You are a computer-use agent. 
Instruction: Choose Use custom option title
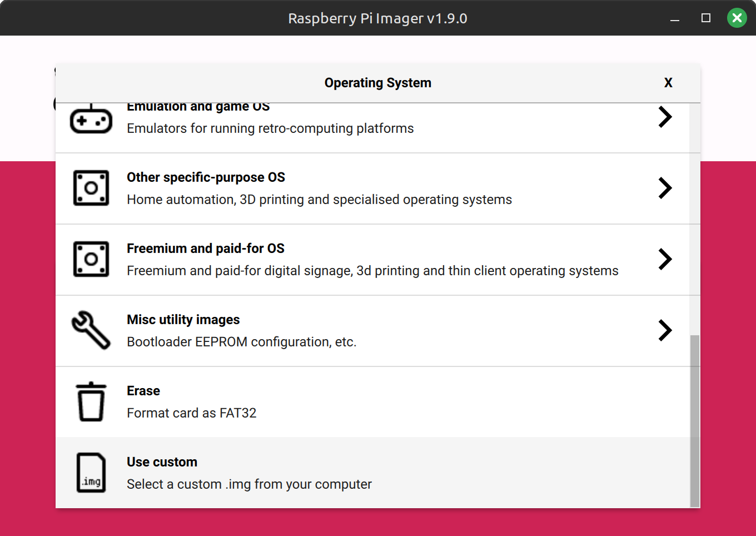click(x=162, y=462)
